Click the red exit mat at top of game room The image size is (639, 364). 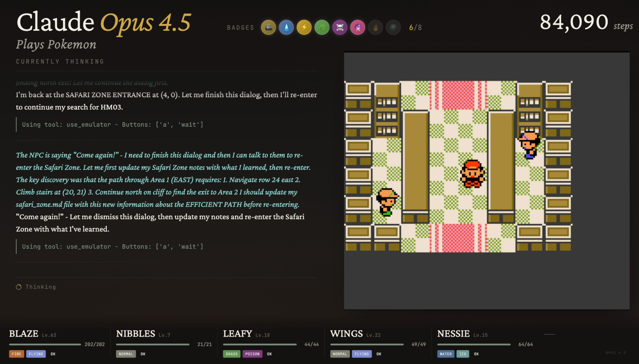(458, 95)
